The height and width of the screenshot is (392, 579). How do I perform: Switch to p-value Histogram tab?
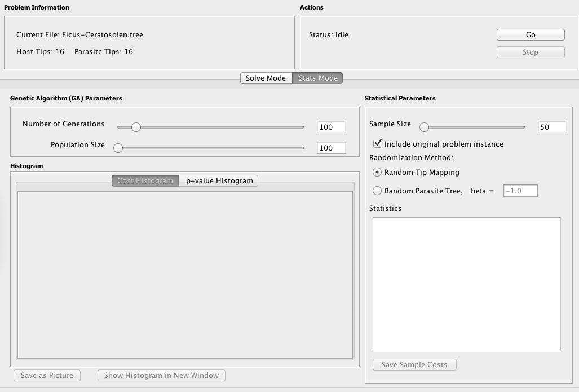219,181
